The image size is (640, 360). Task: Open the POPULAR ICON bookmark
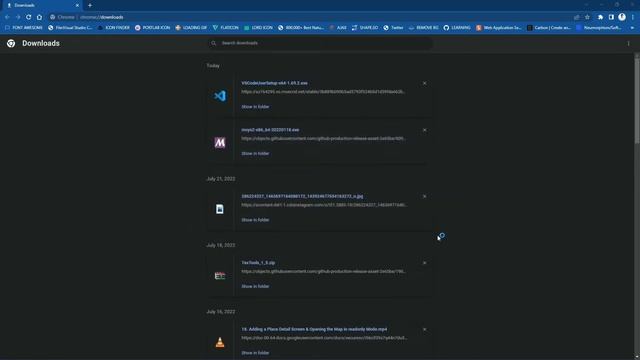[152, 28]
